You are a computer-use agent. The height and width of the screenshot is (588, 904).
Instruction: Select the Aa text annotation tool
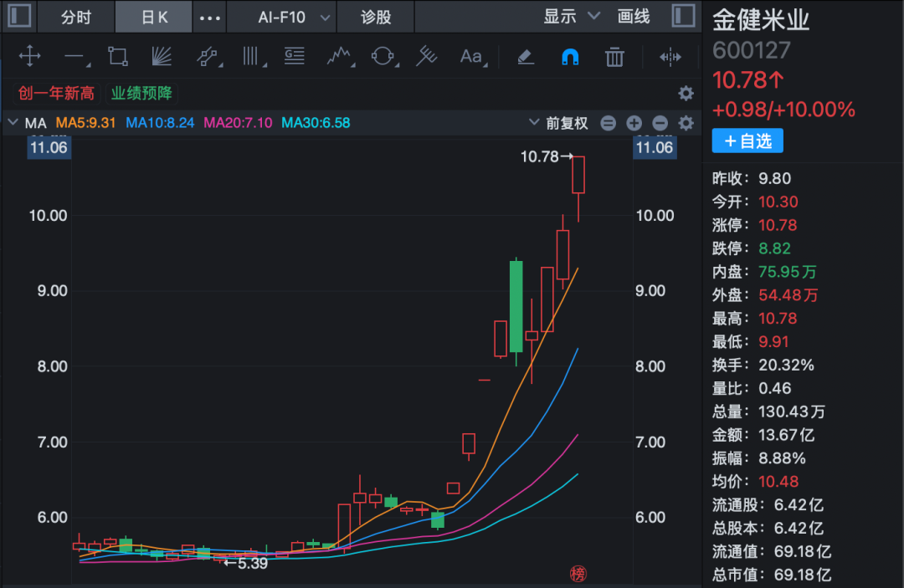[x=473, y=56]
